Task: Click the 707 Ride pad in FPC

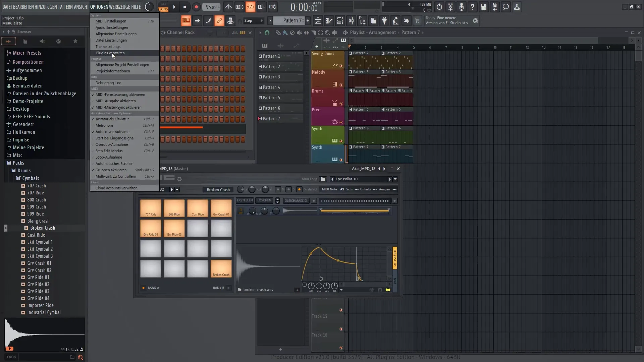Action: pyautogui.click(x=151, y=208)
